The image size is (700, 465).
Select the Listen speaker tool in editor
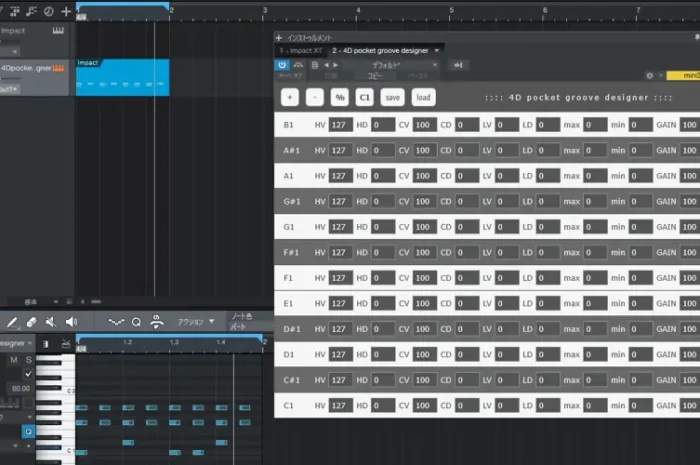tap(71, 322)
